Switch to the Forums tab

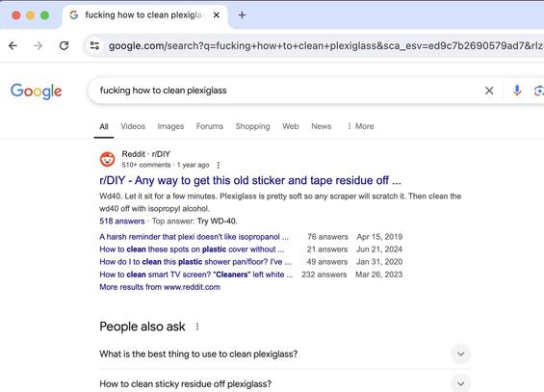[x=210, y=126]
